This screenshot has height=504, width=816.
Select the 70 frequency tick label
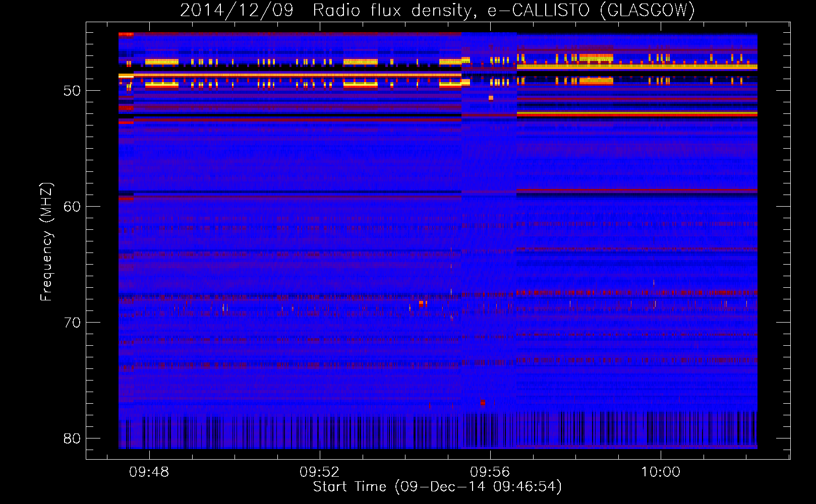tap(72, 323)
